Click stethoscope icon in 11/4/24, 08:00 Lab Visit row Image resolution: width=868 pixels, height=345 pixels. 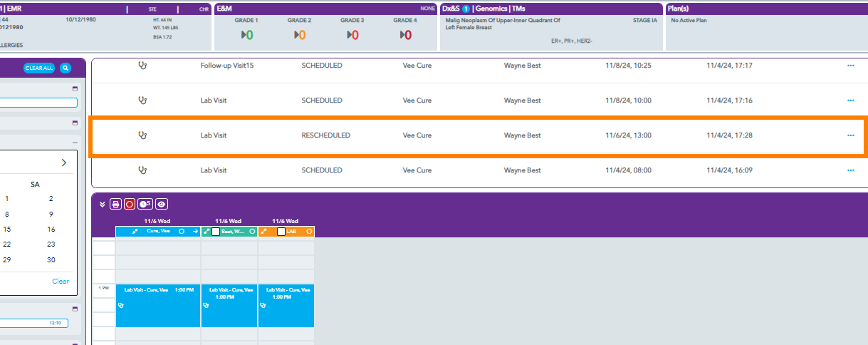click(x=142, y=170)
